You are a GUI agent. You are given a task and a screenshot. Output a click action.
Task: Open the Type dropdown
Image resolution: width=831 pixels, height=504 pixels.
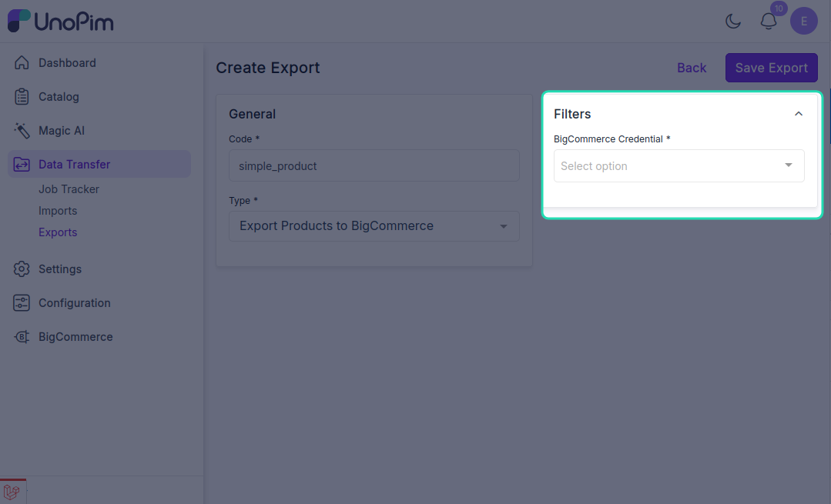tap(374, 226)
